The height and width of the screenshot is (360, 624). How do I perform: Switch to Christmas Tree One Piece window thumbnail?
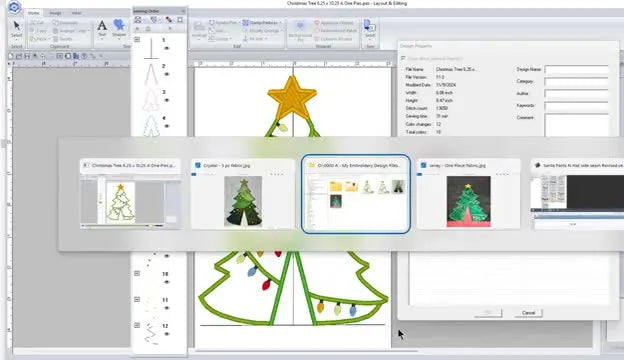coord(130,194)
